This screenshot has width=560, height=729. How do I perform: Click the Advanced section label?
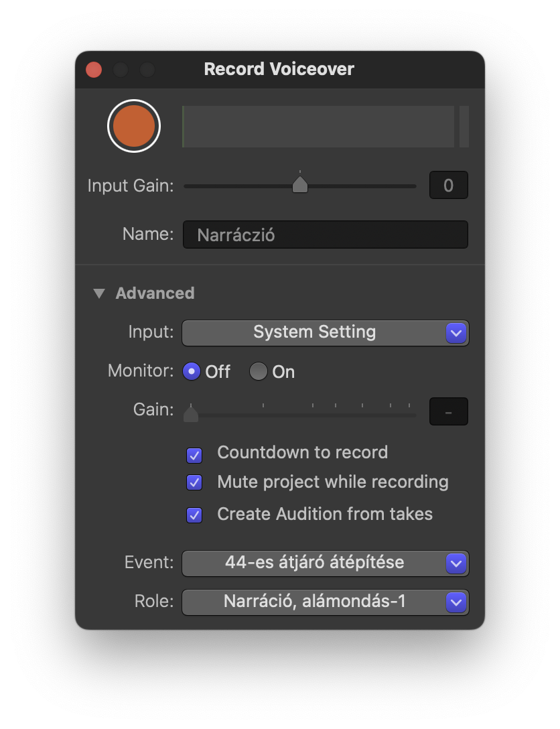[x=155, y=293]
